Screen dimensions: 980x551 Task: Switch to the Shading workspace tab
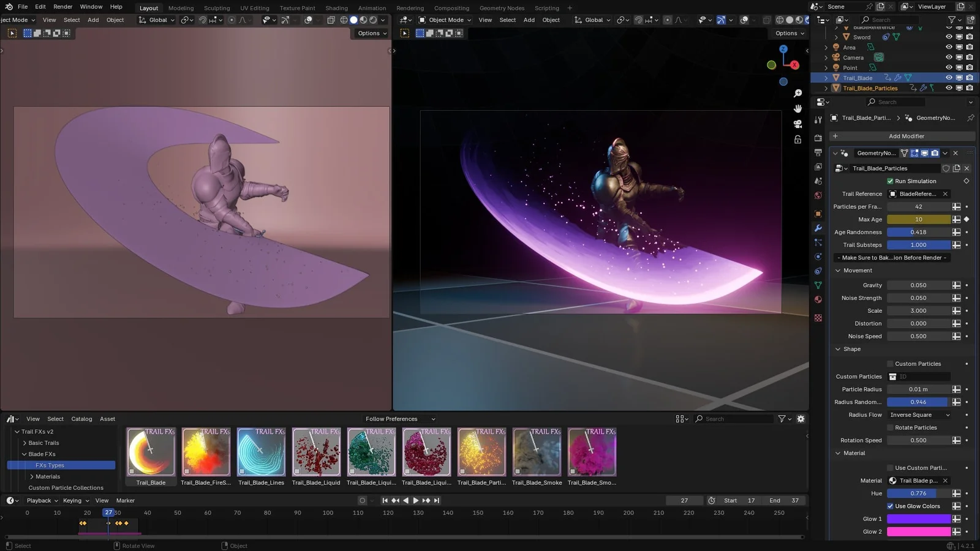[336, 8]
